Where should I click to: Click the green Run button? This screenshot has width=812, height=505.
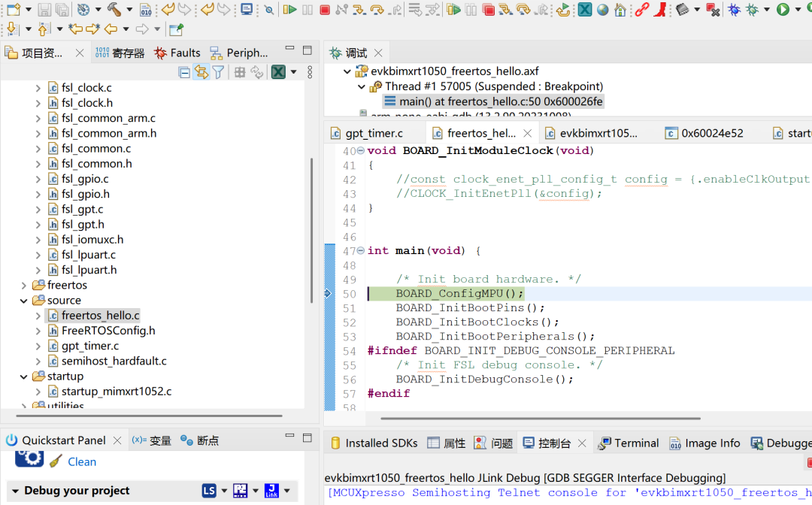pyautogui.click(x=783, y=9)
